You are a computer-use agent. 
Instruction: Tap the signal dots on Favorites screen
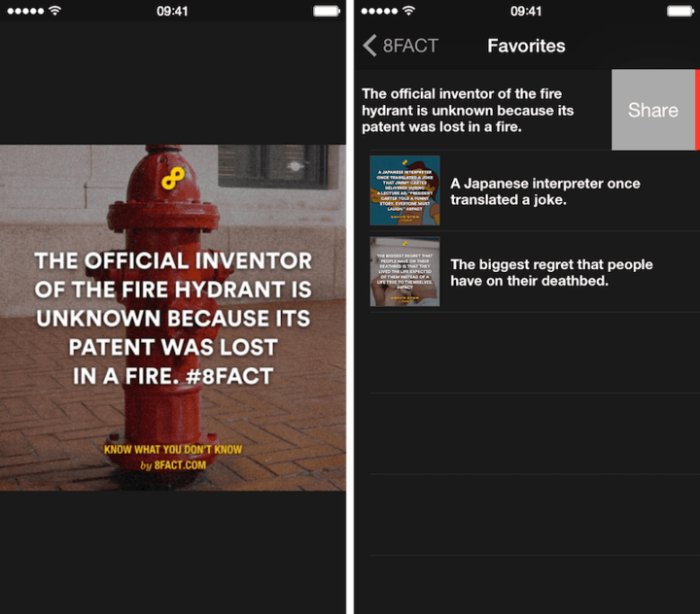(377, 11)
